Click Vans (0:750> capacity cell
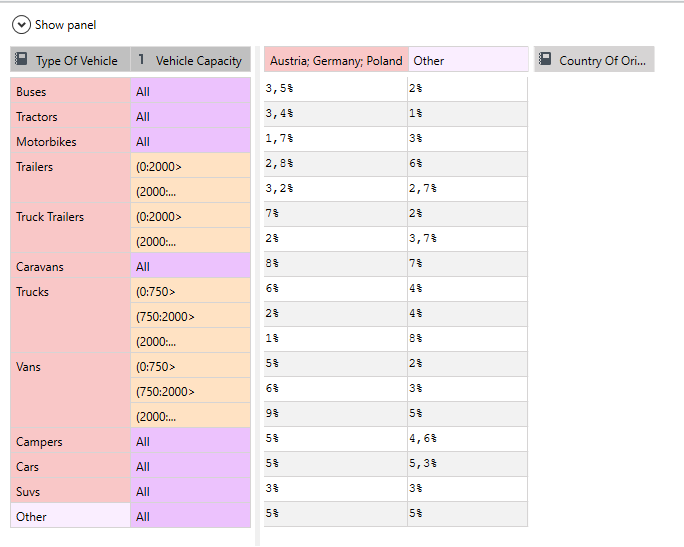The width and height of the screenshot is (684, 547). [191, 366]
